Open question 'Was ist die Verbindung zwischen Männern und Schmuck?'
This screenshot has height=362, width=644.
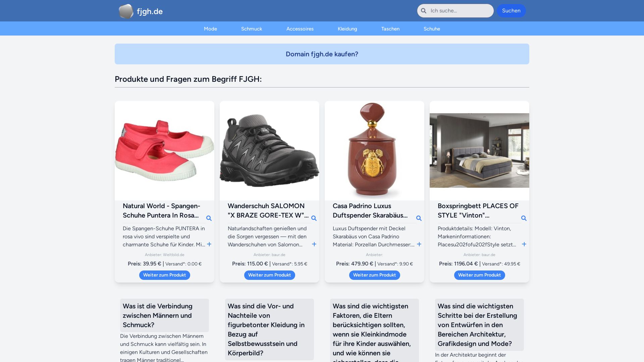coord(164,315)
